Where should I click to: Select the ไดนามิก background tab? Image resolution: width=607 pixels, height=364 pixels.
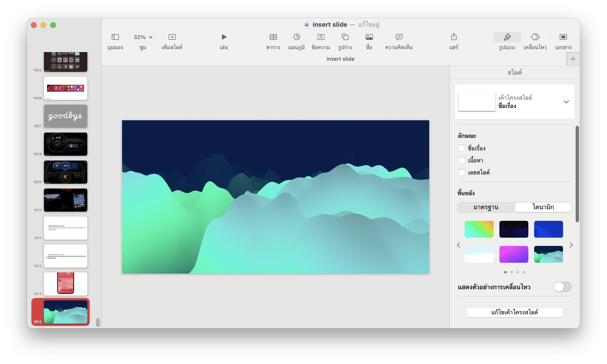pyautogui.click(x=543, y=207)
